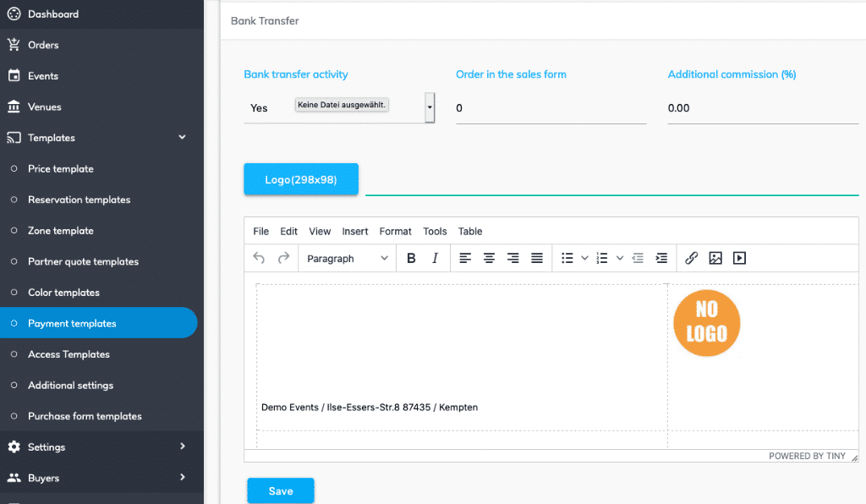Open the File menu in the editor

260,232
